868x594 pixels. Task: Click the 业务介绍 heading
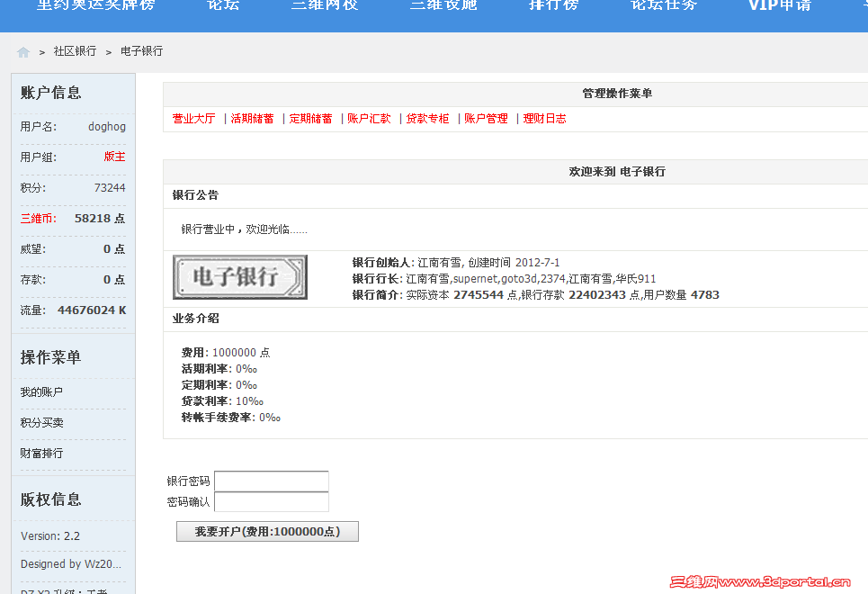[x=195, y=319]
